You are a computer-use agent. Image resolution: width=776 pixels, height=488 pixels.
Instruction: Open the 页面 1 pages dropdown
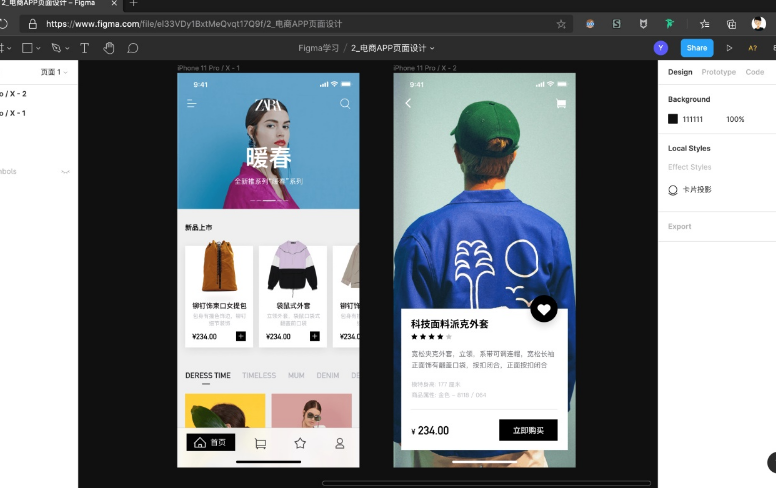(54, 72)
